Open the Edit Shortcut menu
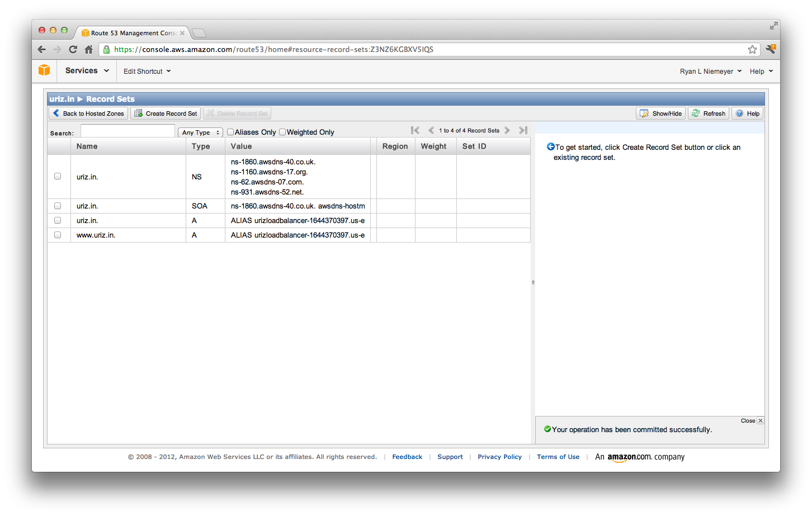Image resolution: width=812 pixels, height=516 pixels. click(x=147, y=71)
